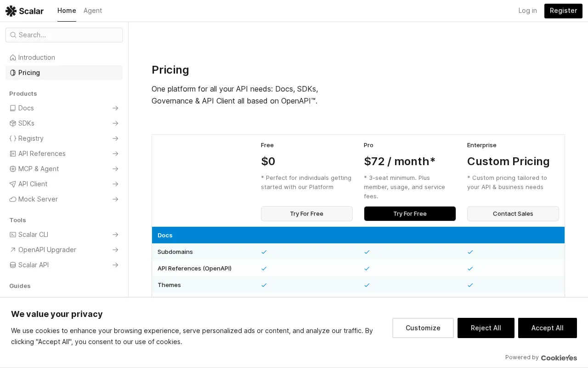Click the Scalar logo
This screenshot has height=368, width=588.
click(x=24, y=11)
